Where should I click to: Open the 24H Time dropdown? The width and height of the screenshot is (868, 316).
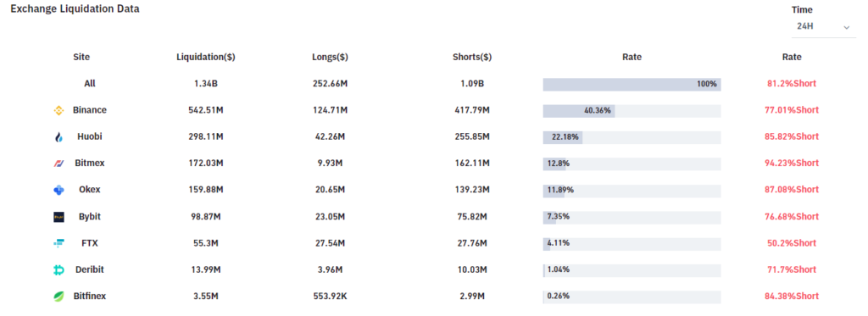point(824,26)
